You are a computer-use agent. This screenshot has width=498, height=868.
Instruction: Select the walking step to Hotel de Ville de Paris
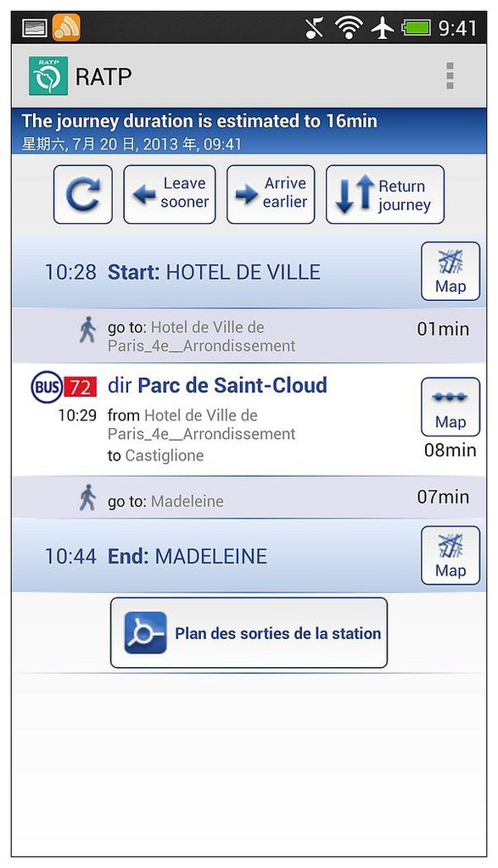249,336
